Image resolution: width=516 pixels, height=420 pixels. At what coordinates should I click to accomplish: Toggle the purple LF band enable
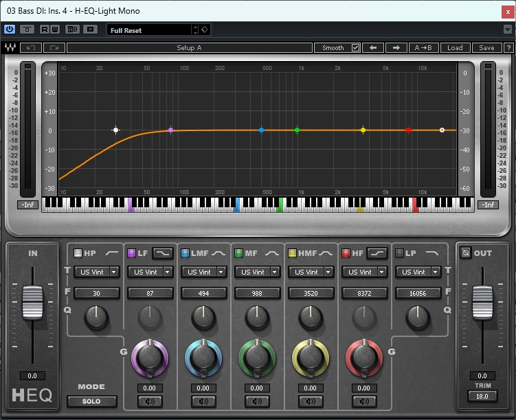click(131, 253)
